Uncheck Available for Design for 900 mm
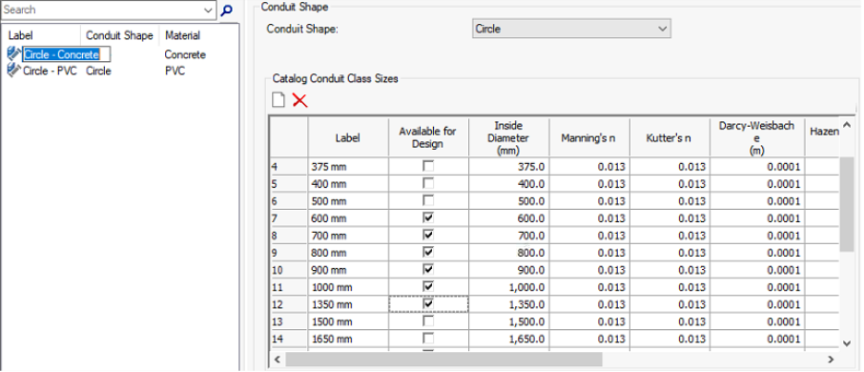This screenshot has height=372, width=864. tap(428, 269)
